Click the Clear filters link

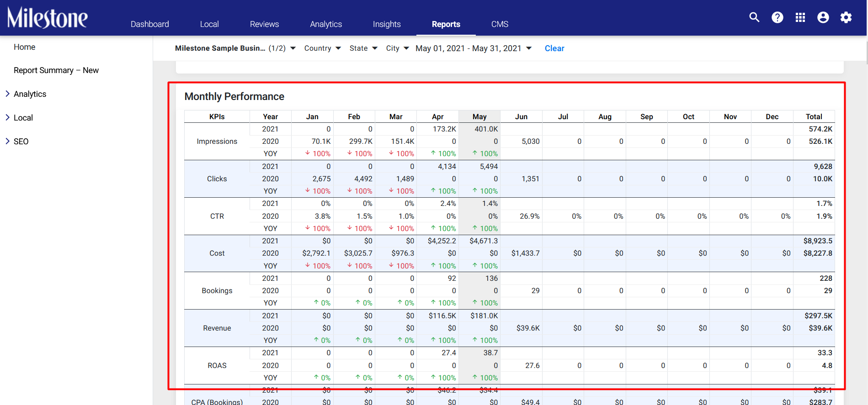554,48
